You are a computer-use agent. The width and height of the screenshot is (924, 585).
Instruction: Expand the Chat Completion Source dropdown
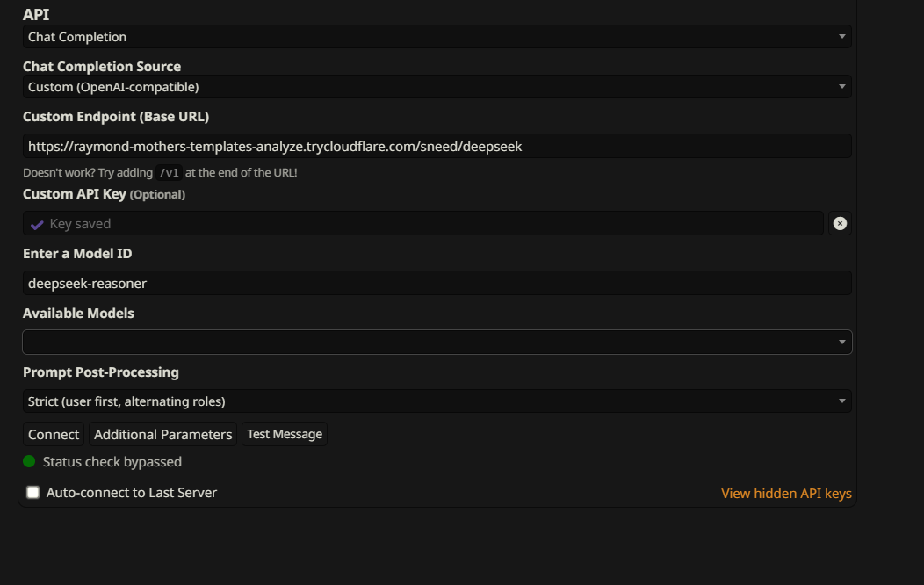[437, 87]
